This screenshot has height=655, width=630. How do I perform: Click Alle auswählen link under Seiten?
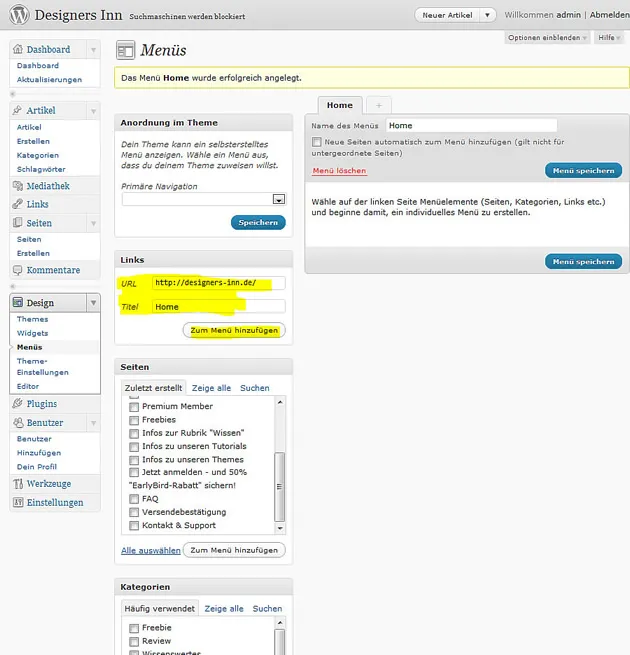pos(151,551)
